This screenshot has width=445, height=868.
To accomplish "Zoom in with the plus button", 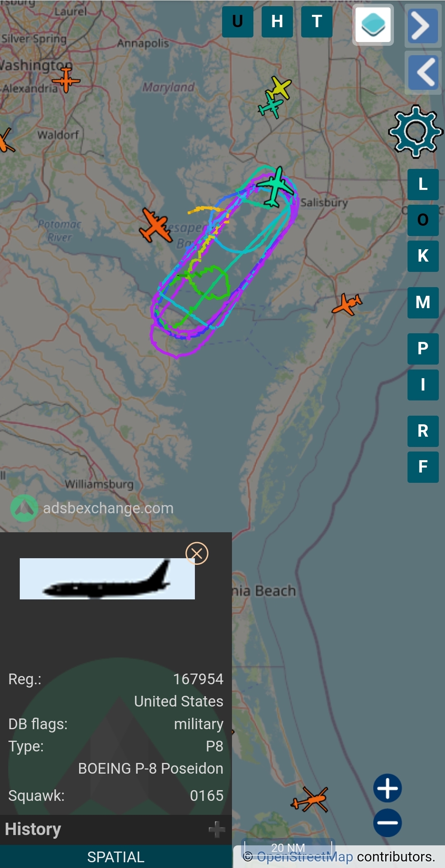I will click(387, 788).
